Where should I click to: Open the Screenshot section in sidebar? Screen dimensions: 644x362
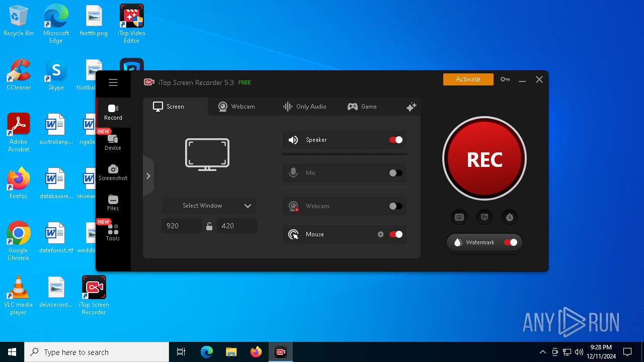coord(113,173)
